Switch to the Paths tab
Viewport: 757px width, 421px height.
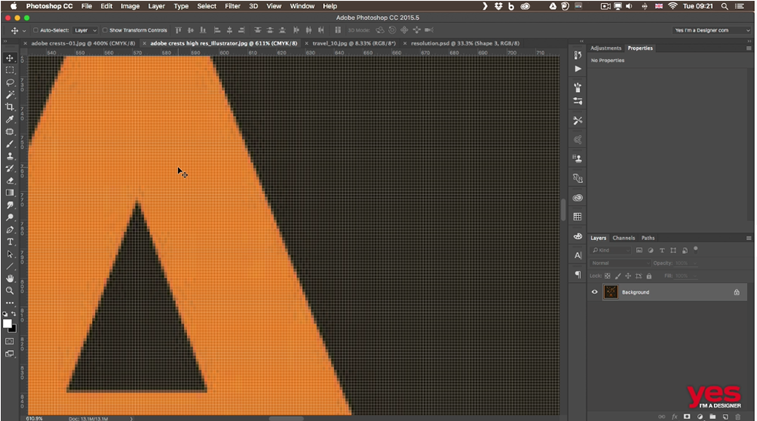(648, 238)
